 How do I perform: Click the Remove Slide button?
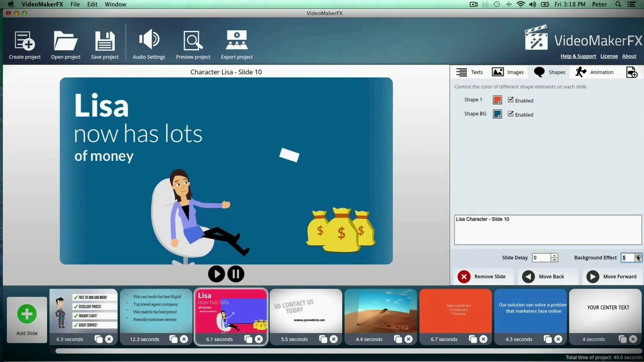coord(483,277)
